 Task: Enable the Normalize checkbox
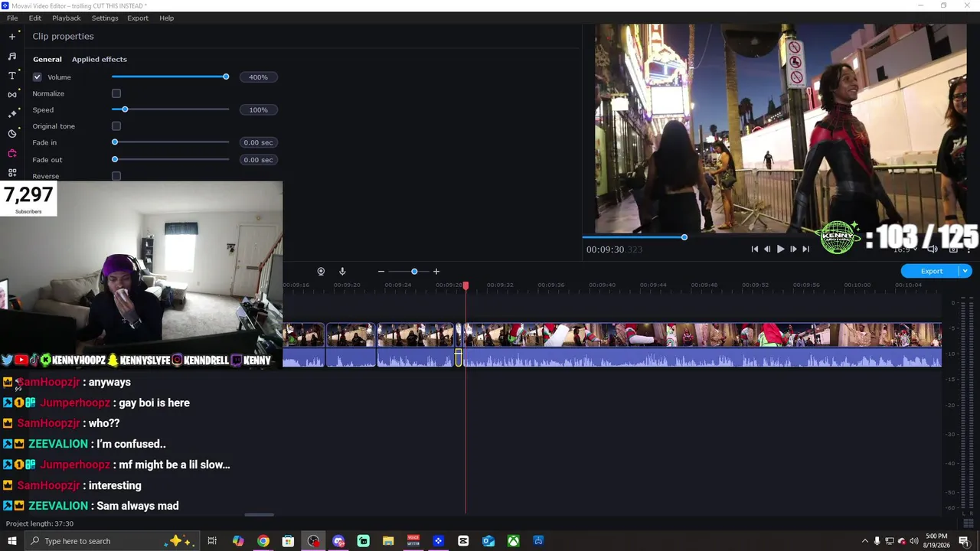[x=116, y=93]
